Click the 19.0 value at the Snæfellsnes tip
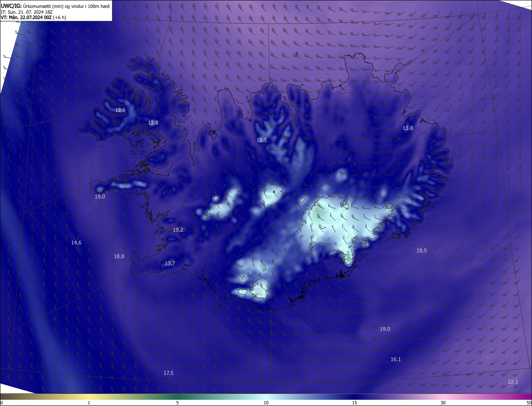532x406 pixels. pyautogui.click(x=100, y=197)
